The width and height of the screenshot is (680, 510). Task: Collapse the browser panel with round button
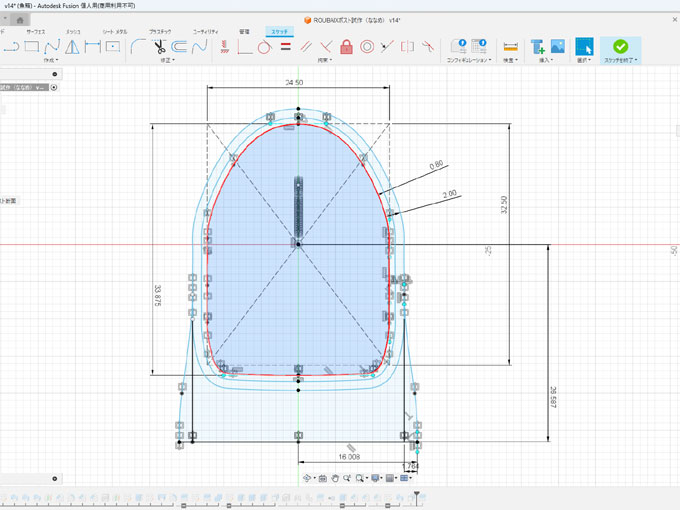coord(55,74)
